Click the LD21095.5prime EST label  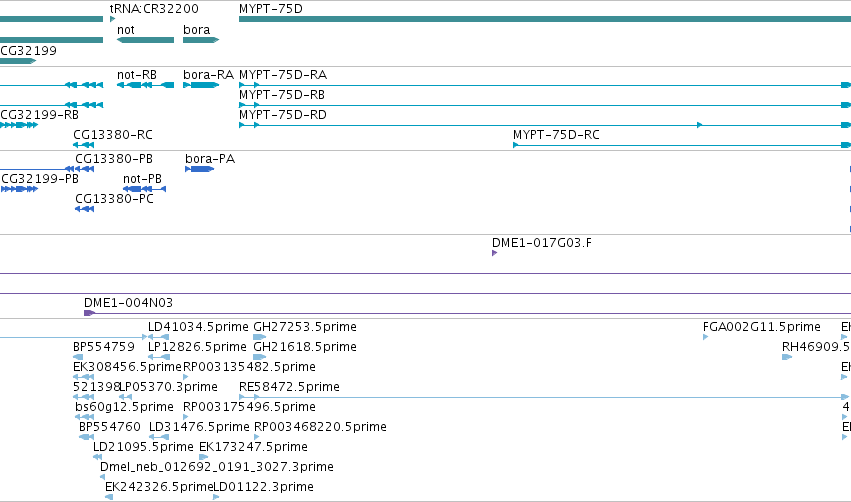coord(143,447)
